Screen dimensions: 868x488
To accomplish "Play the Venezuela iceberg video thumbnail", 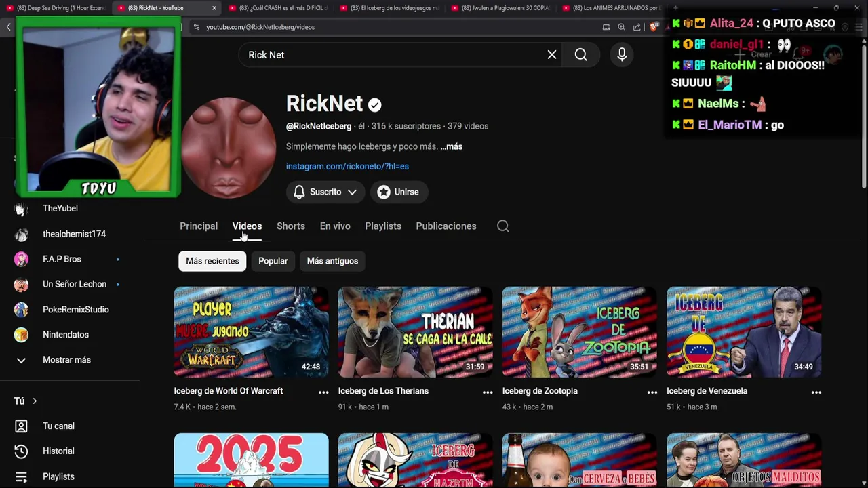I will 744,331.
